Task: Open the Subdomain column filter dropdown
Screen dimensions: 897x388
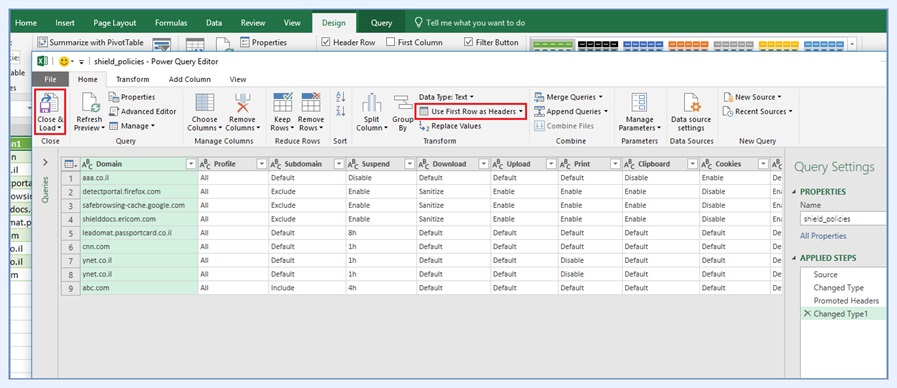Action: point(338,164)
